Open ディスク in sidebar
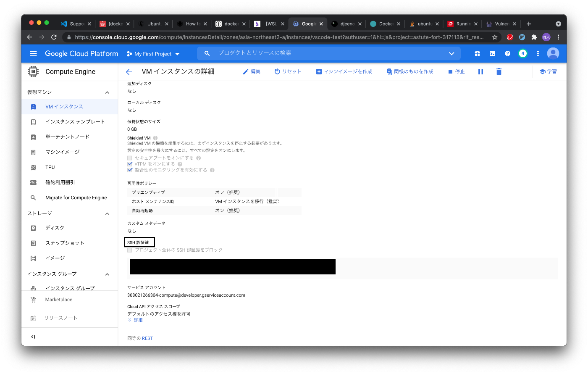 (x=70, y=228)
